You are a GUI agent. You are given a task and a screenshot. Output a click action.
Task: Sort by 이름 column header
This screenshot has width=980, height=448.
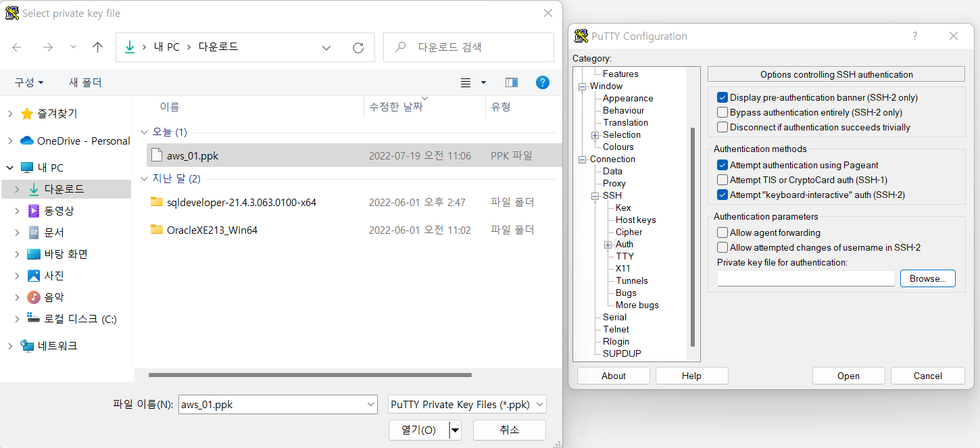[x=170, y=107]
